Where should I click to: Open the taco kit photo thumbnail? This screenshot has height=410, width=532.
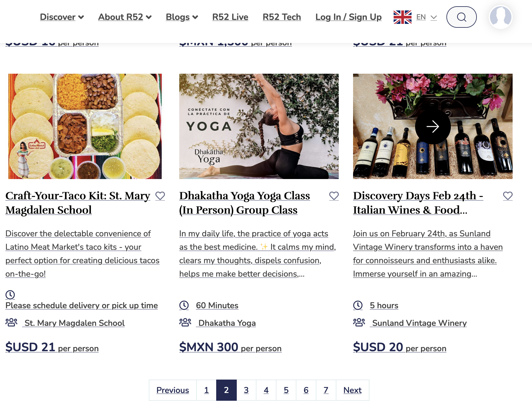(x=85, y=126)
